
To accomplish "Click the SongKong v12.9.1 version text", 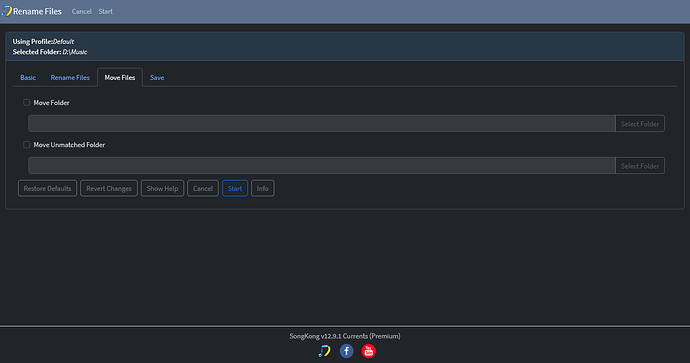I will pos(345,336).
